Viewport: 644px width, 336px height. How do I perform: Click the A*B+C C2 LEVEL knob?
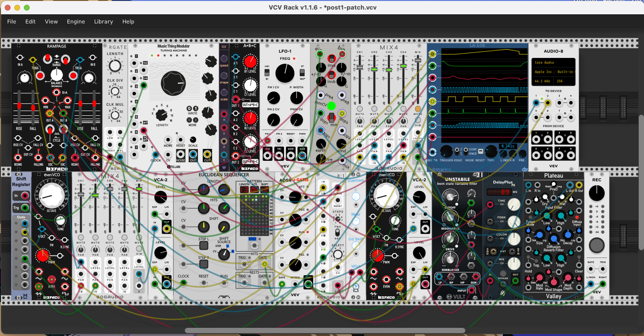tap(250, 142)
